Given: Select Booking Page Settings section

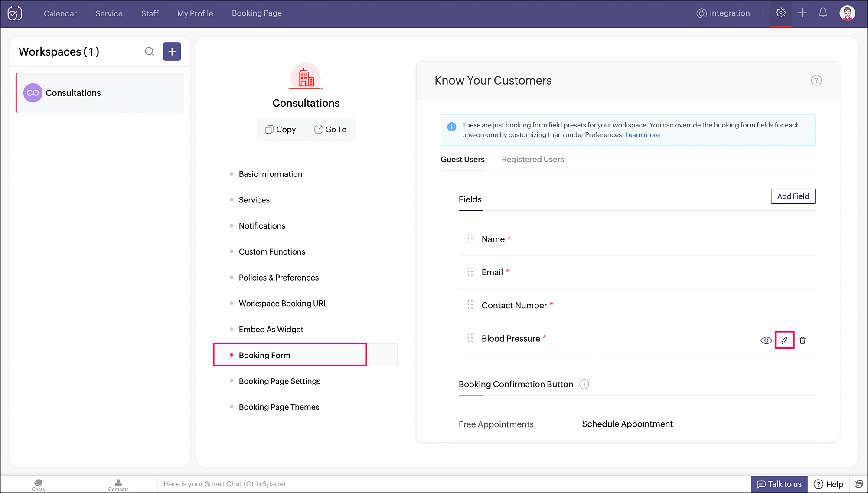Looking at the screenshot, I should [x=279, y=381].
